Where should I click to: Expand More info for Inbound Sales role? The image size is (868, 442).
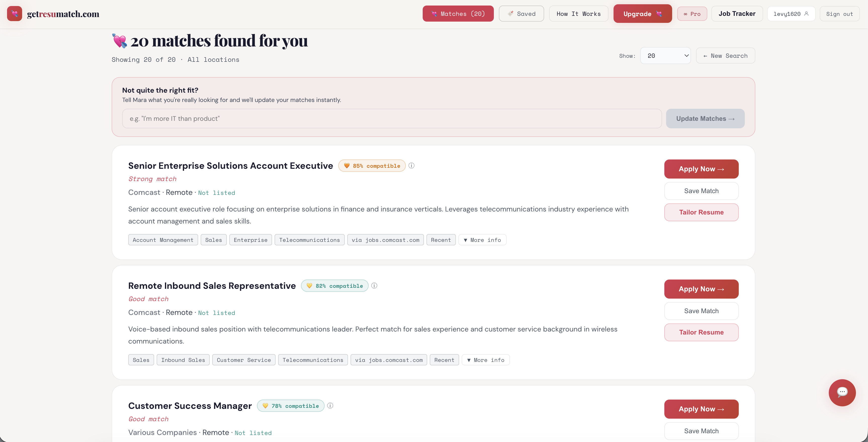[486, 360]
